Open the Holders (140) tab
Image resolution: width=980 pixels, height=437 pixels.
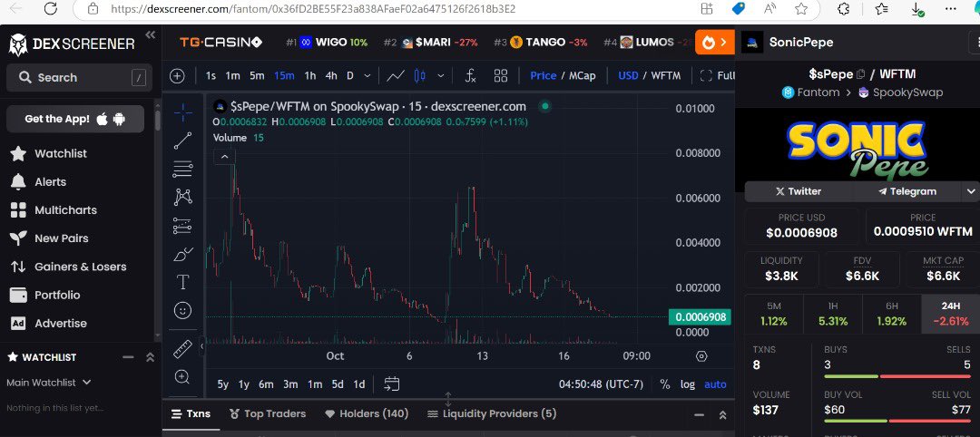(367, 413)
